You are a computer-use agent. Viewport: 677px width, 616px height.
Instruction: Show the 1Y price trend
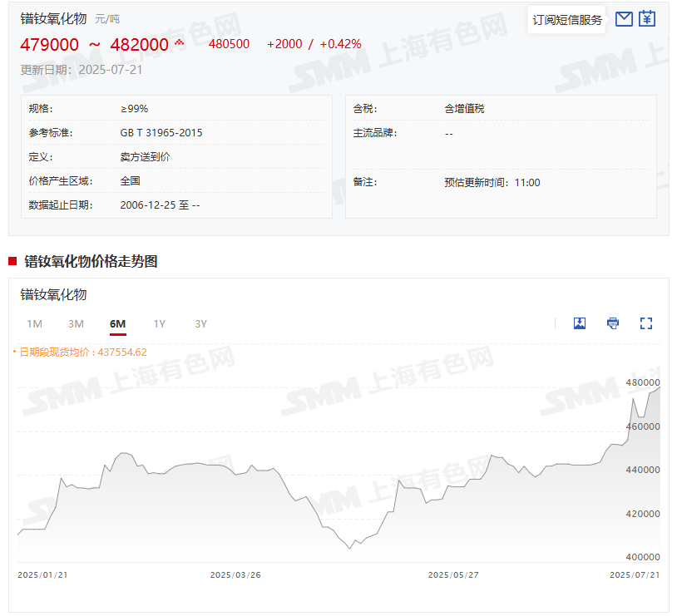click(x=159, y=324)
